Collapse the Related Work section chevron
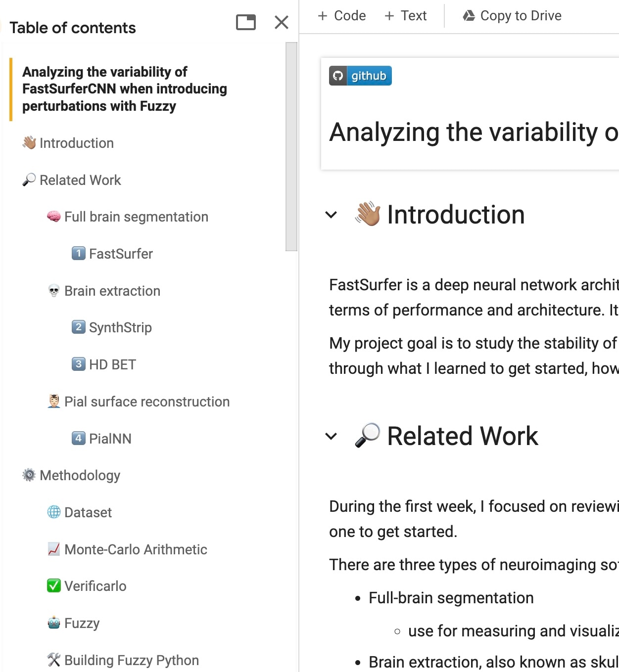Viewport: 619px width, 672px height. point(331,436)
